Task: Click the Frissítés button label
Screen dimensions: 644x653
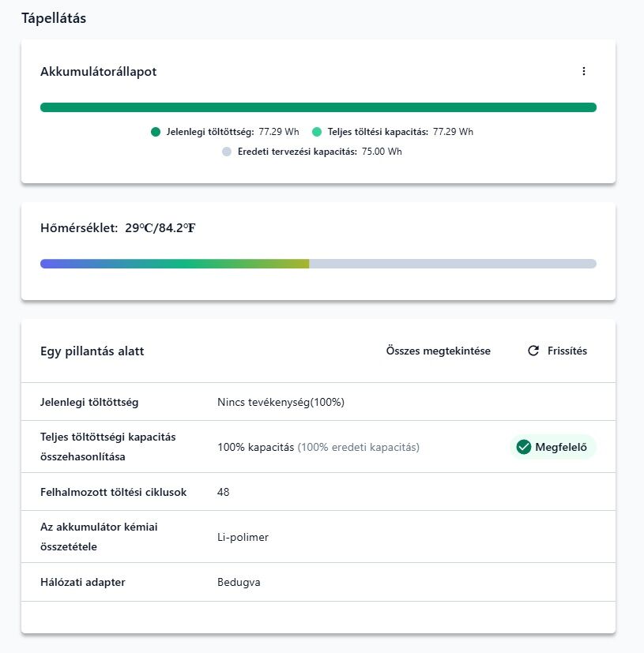Action: 567,351
